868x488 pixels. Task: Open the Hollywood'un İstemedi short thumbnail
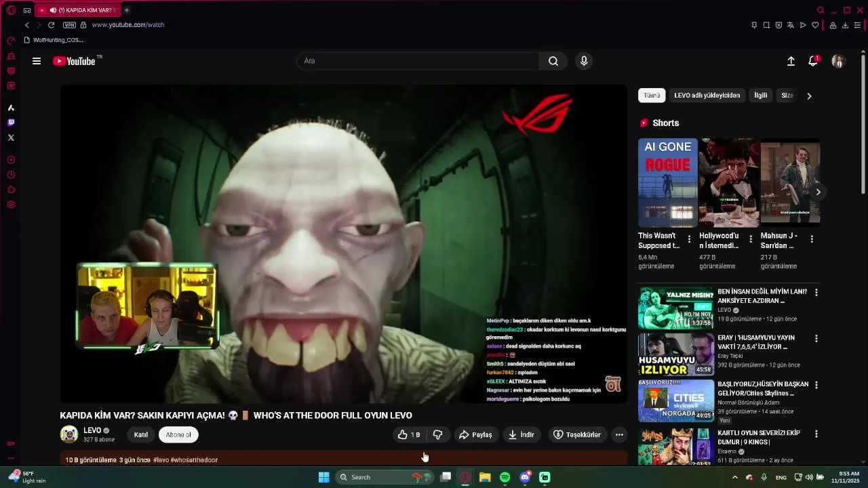(729, 183)
